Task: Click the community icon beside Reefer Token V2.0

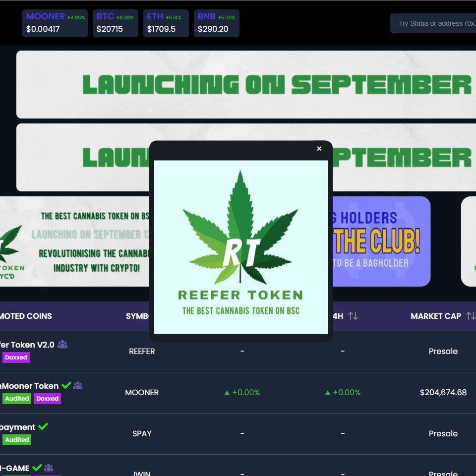Action: tap(62, 344)
